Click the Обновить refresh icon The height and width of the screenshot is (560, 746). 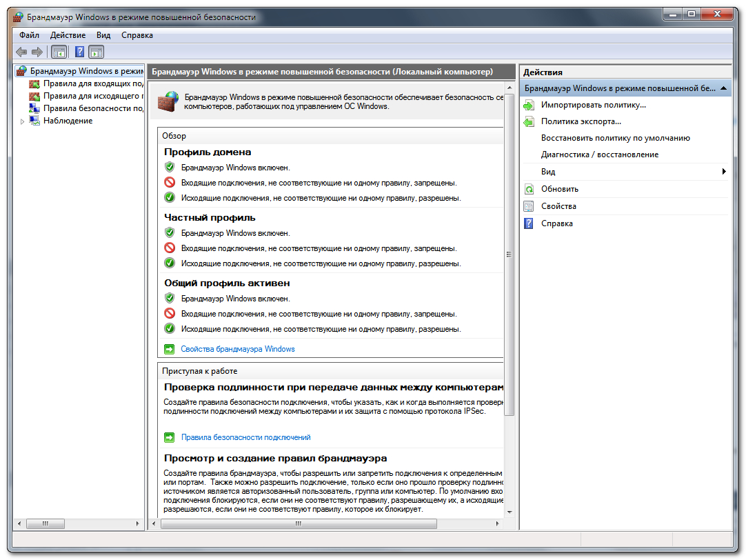(529, 190)
